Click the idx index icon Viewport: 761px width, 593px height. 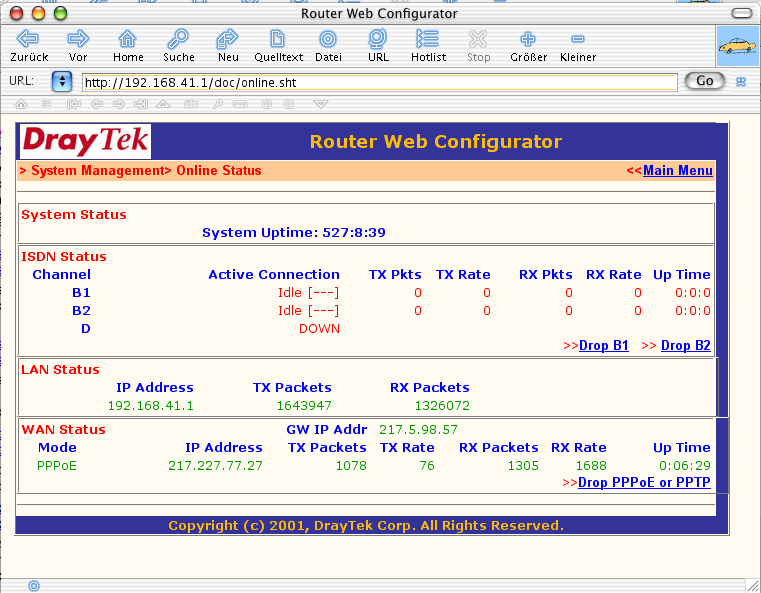(191, 103)
